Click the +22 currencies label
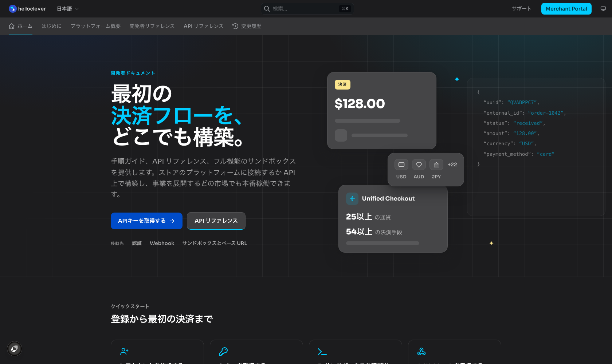Viewport: 612px width, 364px height. coord(452,165)
